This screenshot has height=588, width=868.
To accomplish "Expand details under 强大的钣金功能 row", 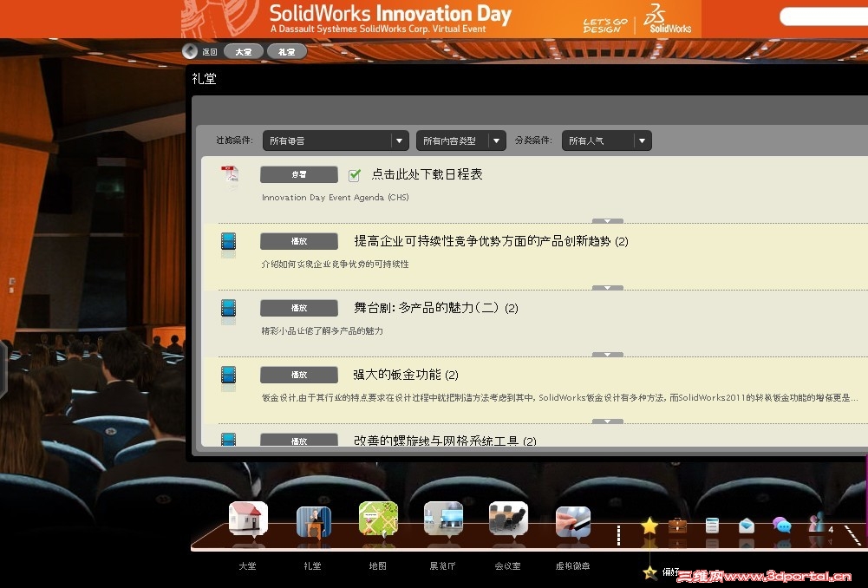I will (x=607, y=421).
